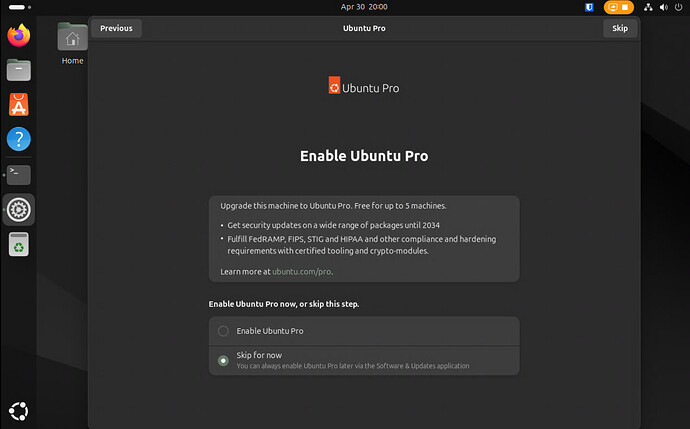This screenshot has height=429, width=690.
Task: Click text about security updates until 2034
Action: 334,225
